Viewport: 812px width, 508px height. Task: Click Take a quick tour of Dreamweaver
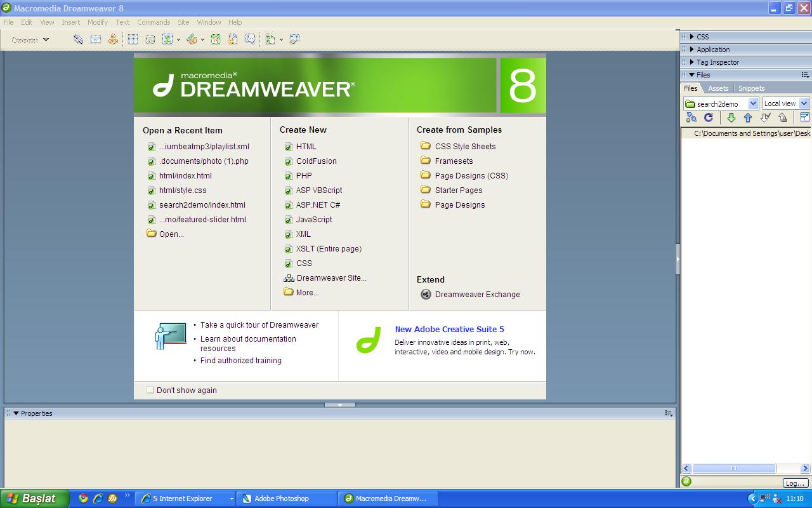[x=259, y=325]
